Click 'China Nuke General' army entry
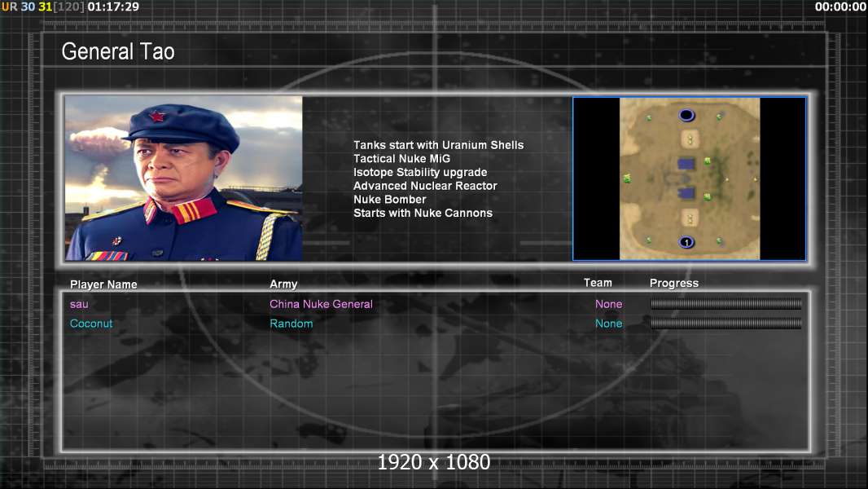This screenshot has height=489, width=868. [x=321, y=304]
